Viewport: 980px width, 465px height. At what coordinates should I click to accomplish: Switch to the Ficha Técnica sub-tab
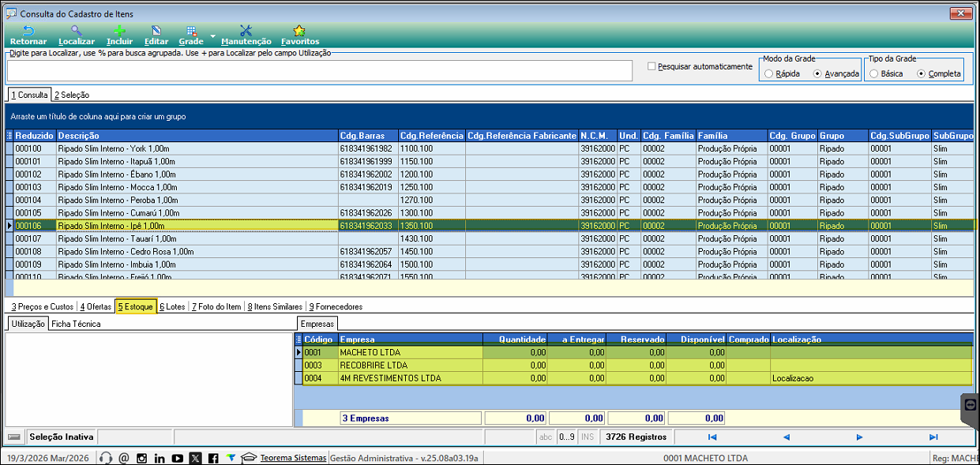[x=76, y=324]
